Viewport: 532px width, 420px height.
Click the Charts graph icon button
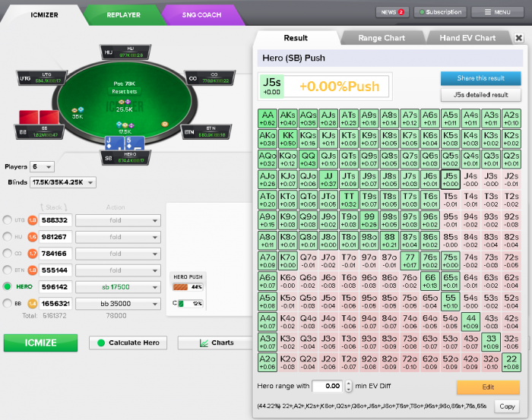[214, 343]
